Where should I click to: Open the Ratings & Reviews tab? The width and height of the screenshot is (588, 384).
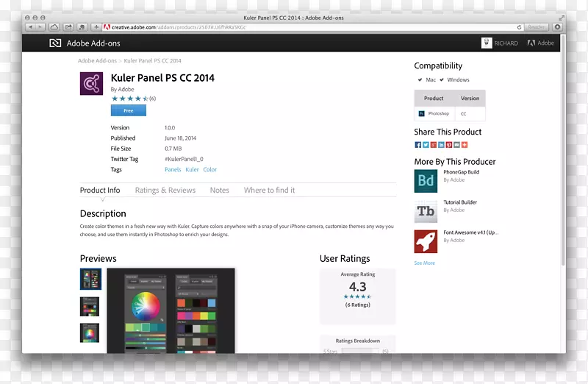pos(165,191)
